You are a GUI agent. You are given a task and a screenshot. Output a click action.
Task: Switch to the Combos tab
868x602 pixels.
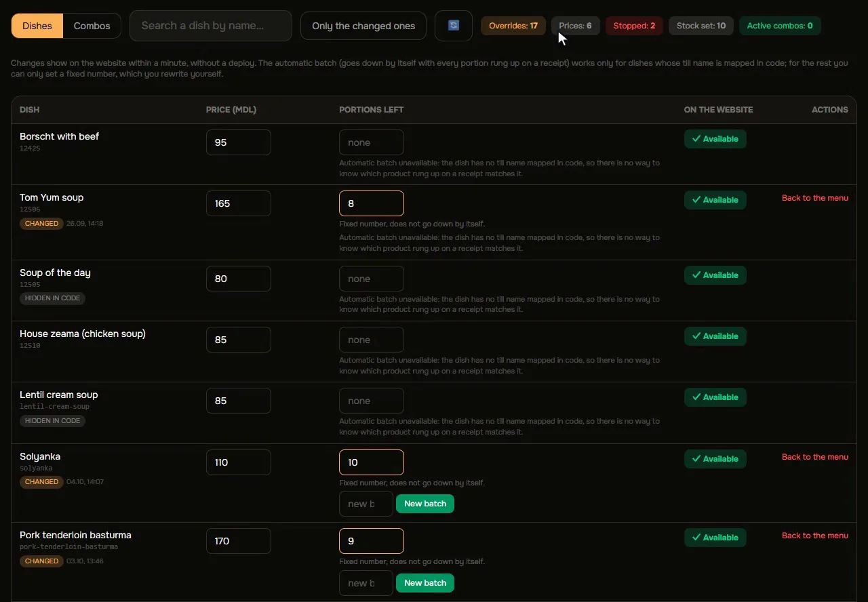pos(92,26)
